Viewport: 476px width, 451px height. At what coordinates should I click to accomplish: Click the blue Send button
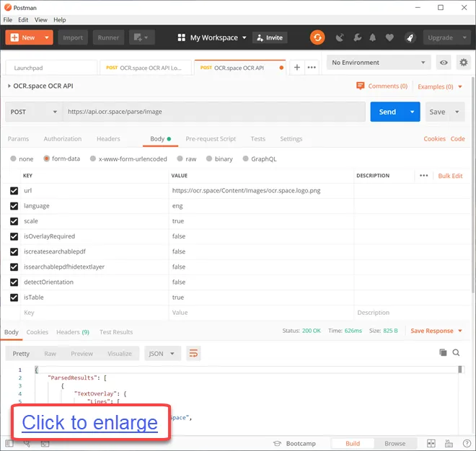pyautogui.click(x=387, y=112)
